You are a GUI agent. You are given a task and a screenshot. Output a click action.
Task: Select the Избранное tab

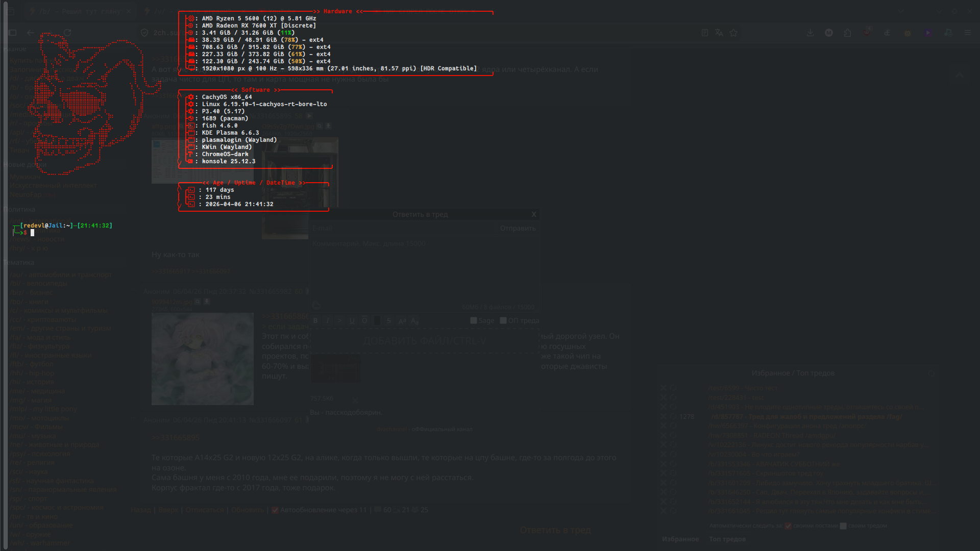pos(680,539)
